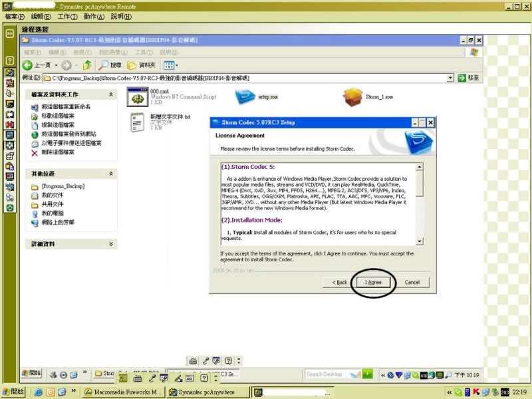Select the Storm_1.exe package icon
This screenshot has height=399, width=532.
point(352,97)
